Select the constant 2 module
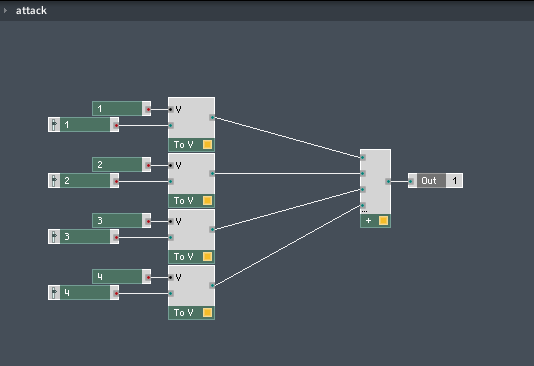The width and height of the screenshot is (534, 366). 122,164
